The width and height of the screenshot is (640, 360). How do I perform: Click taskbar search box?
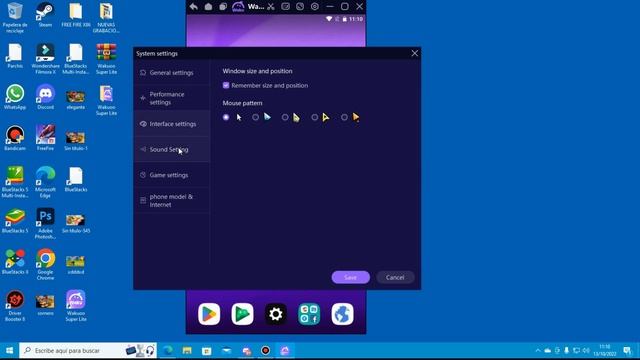88,351
